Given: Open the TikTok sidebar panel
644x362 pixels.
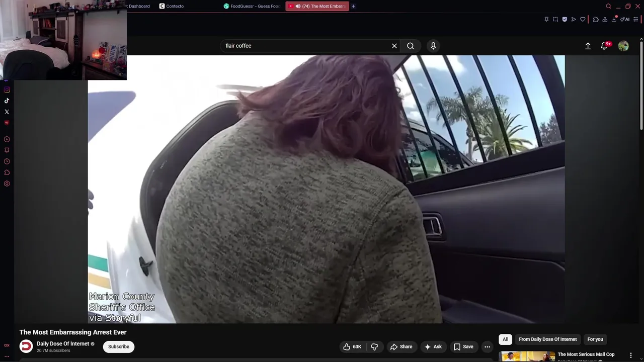Looking at the screenshot, I should 7,101.
